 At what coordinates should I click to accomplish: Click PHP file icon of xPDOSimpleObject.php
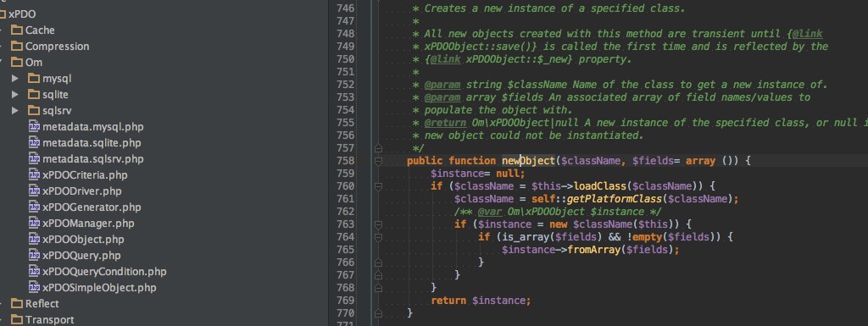(x=34, y=287)
